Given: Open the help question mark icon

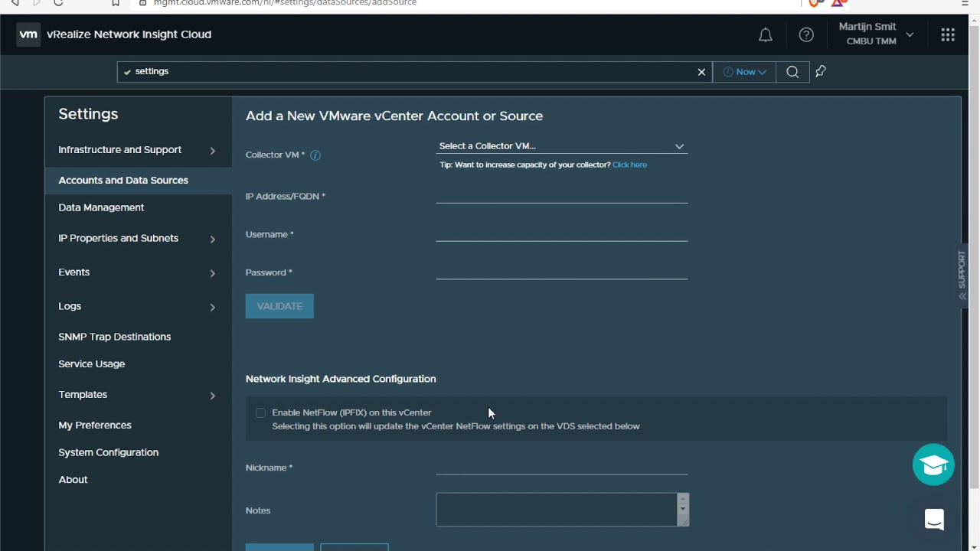Looking at the screenshot, I should 806,35.
